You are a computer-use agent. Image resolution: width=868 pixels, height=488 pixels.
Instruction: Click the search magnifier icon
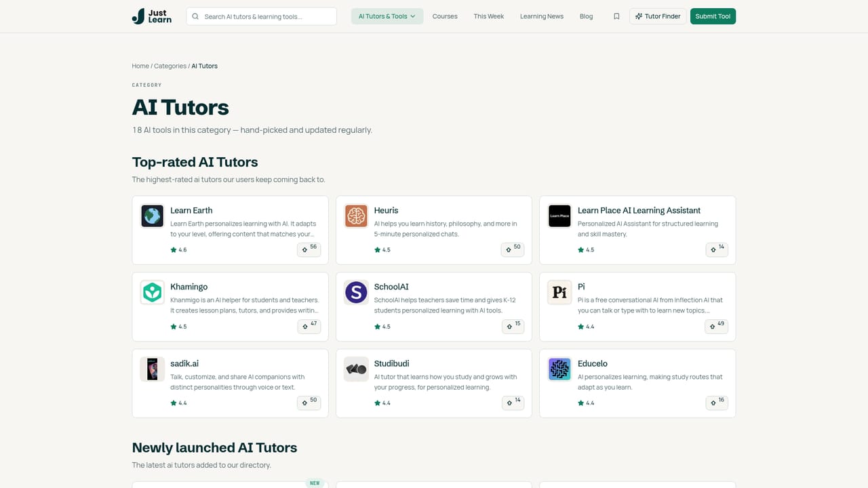(x=195, y=16)
